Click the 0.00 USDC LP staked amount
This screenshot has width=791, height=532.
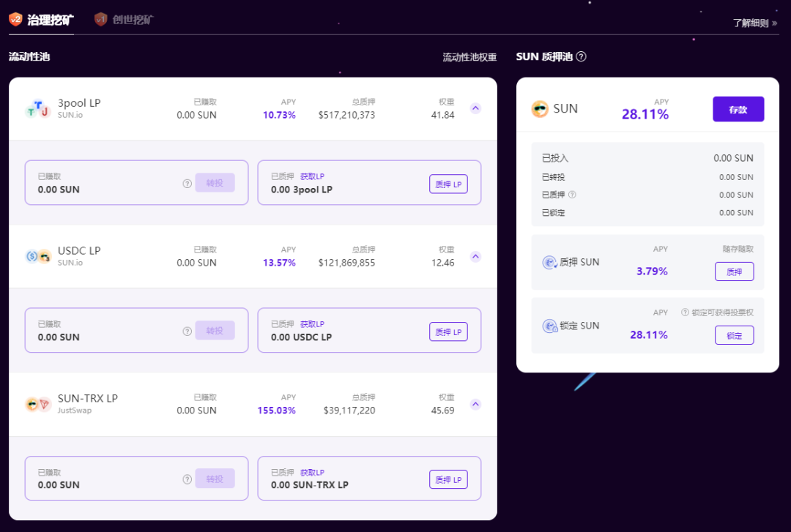(301, 337)
